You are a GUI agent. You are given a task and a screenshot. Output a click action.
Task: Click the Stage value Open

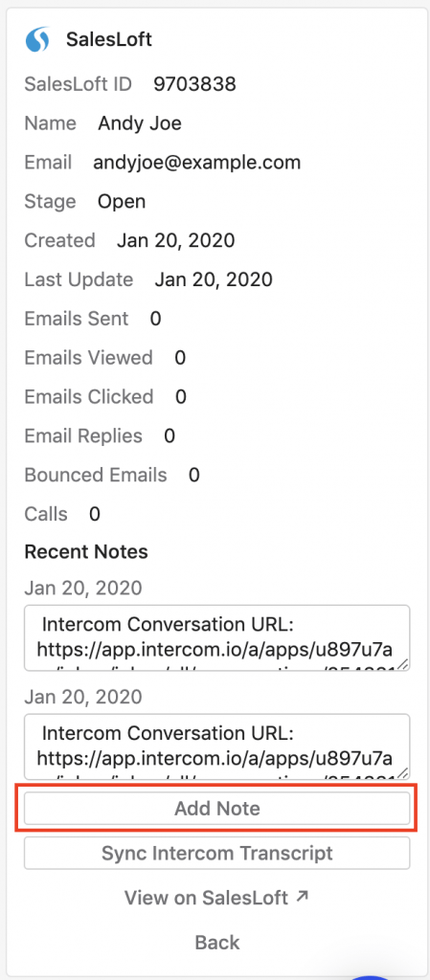tap(122, 202)
